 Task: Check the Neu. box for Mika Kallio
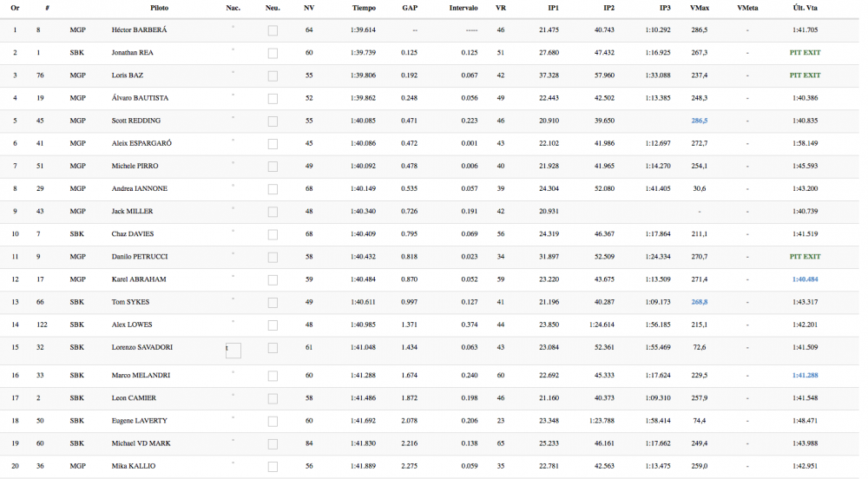tap(273, 466)
